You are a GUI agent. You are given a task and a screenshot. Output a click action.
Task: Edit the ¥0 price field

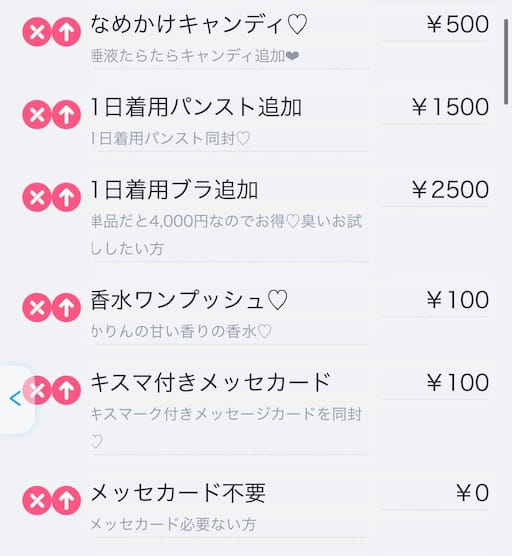coord(435,493)
